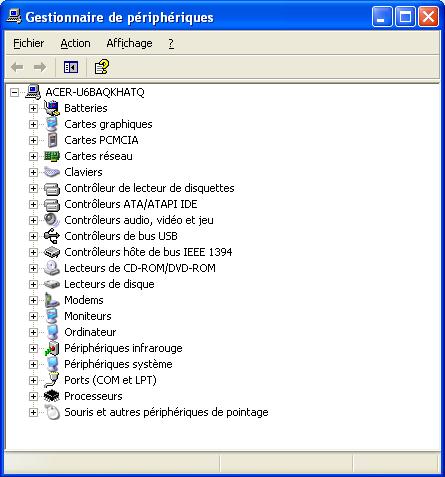Click the Batteries icon
This screenshot has width=445, height=477.
pos(52,108)
